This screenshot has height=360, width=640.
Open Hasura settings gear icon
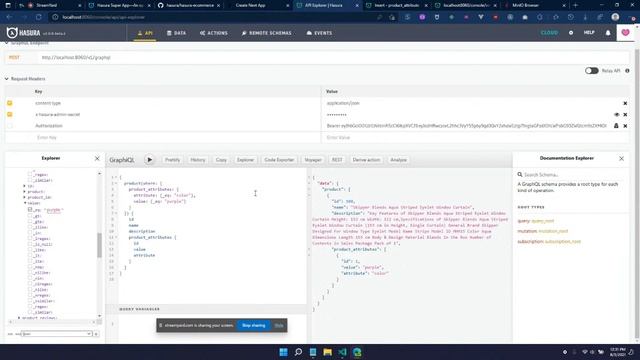coord(571,33)
